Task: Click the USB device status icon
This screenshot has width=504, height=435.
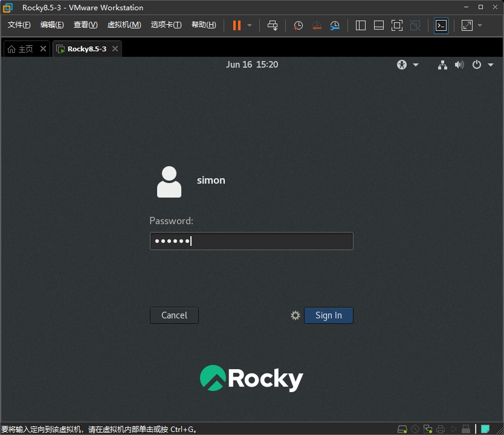Action: click(466, 429)
